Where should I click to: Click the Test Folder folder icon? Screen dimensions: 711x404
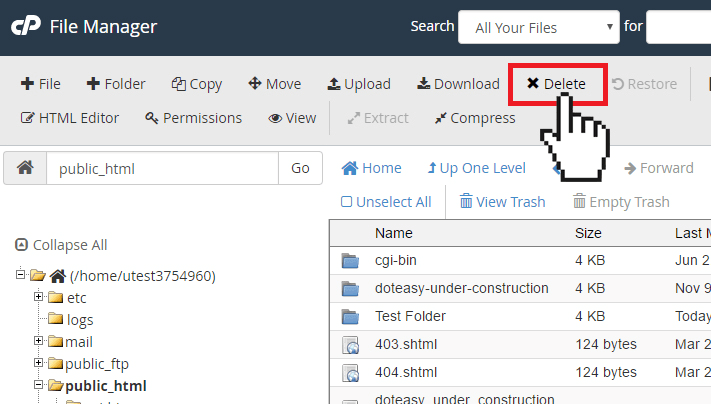350,317
